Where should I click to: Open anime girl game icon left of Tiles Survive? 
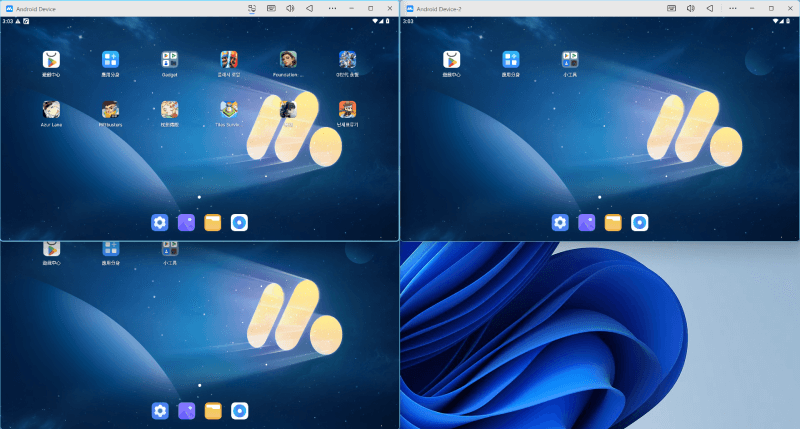tap(169, 110)
